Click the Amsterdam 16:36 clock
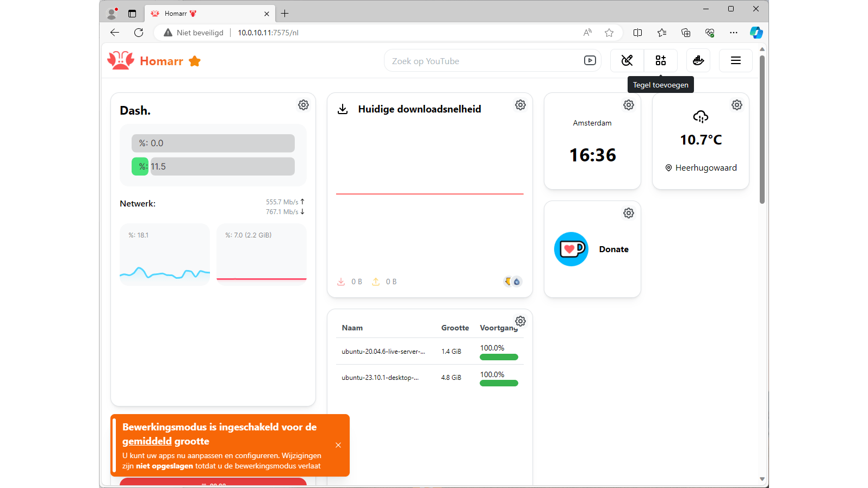The image size is (868, 488). pos(593,155)
